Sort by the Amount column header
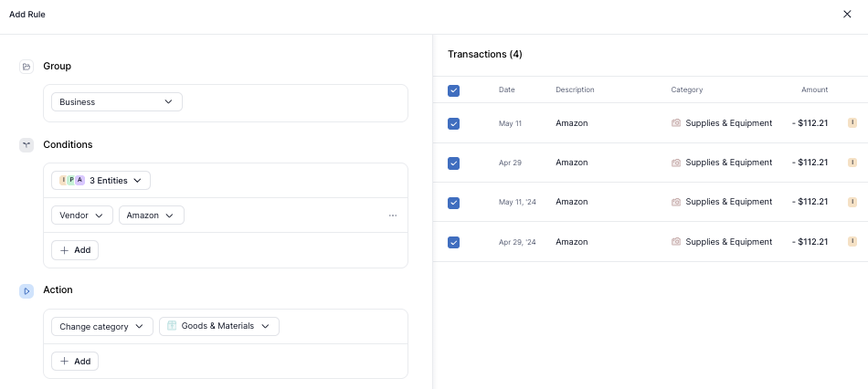Image resolution: width=868 pixels, height=389 pixels. tap(814, 89)
